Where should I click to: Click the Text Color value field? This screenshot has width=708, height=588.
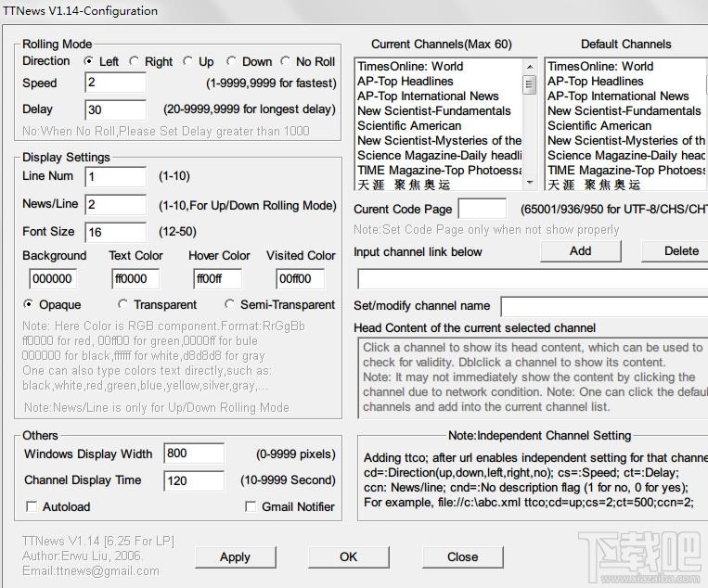tap(135, 278)
